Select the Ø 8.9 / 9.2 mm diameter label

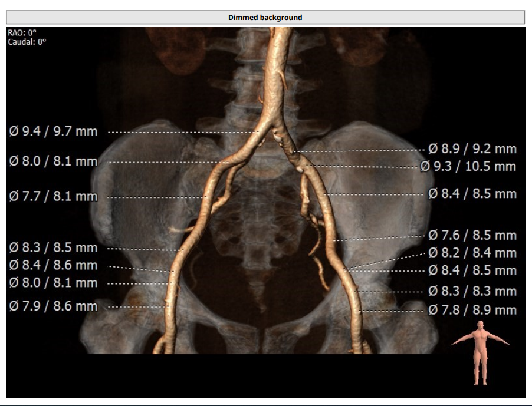pyautogui.click(x=472, y=149)
